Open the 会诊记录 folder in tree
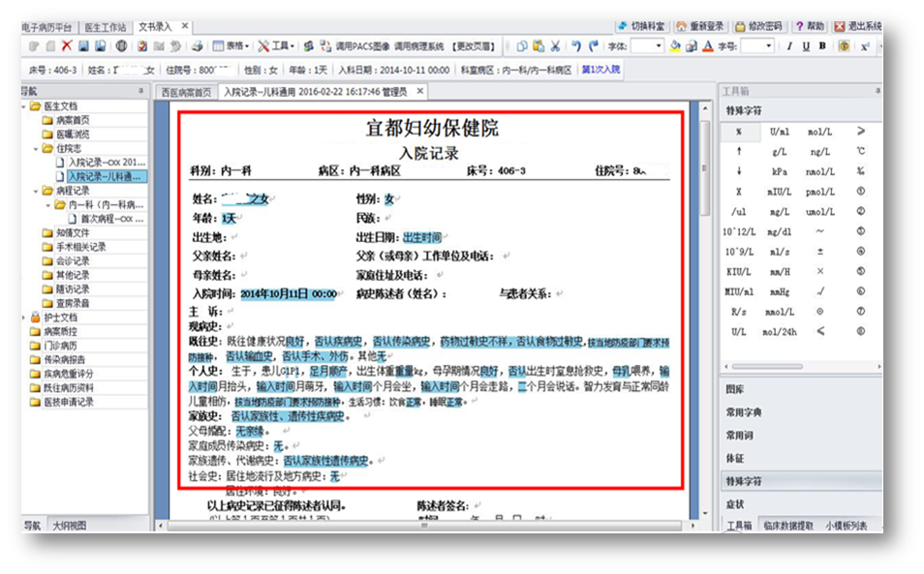 pyautogui.click(x=72, y=261)
